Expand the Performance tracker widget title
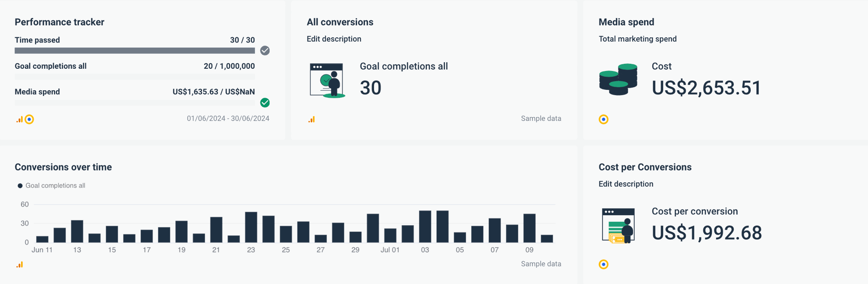Screen dimensions: 868x284 pyautogui.click(x=59, y=21)
